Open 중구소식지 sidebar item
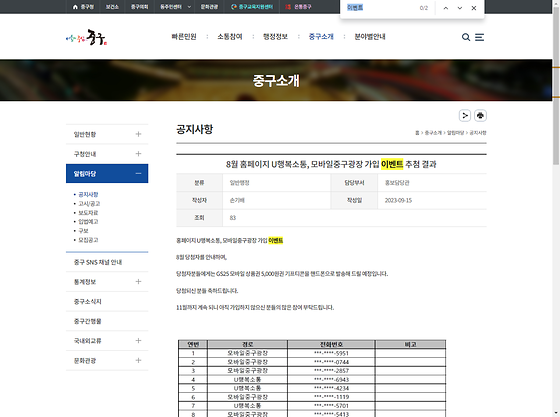 coord(107,301)
